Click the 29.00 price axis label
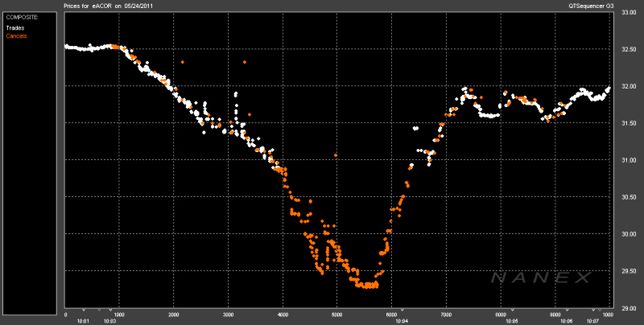 click(628, 308)
